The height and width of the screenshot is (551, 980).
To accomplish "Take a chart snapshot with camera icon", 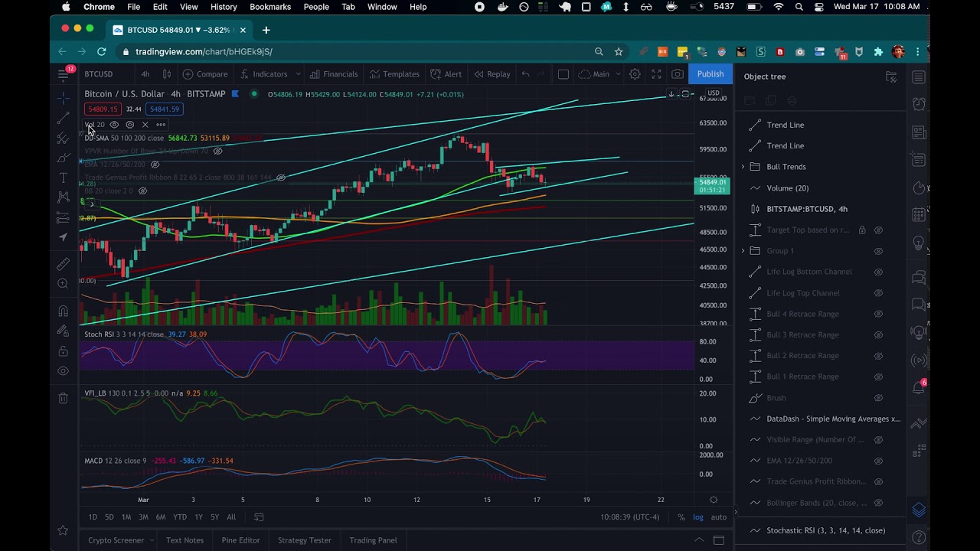I will [x=678, y=74].
